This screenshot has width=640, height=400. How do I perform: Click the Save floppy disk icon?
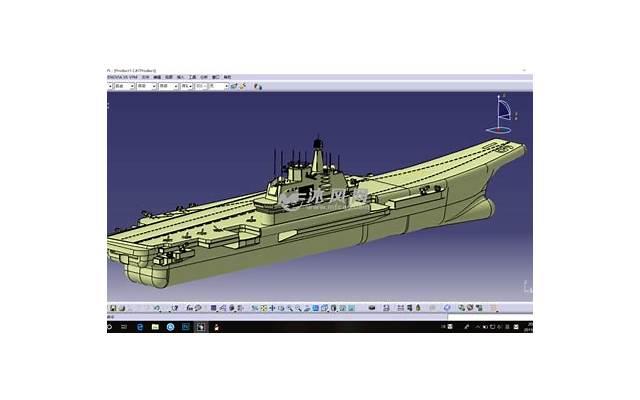point(113,308)
